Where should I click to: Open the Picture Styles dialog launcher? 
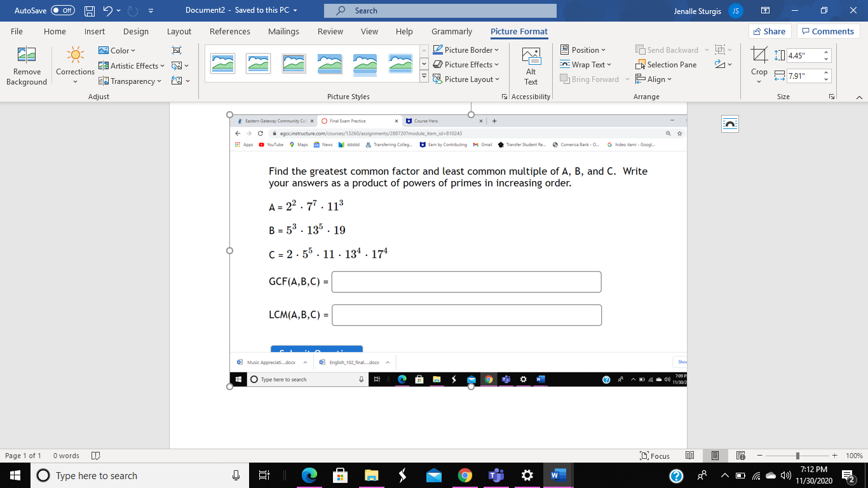click(505, 97)
